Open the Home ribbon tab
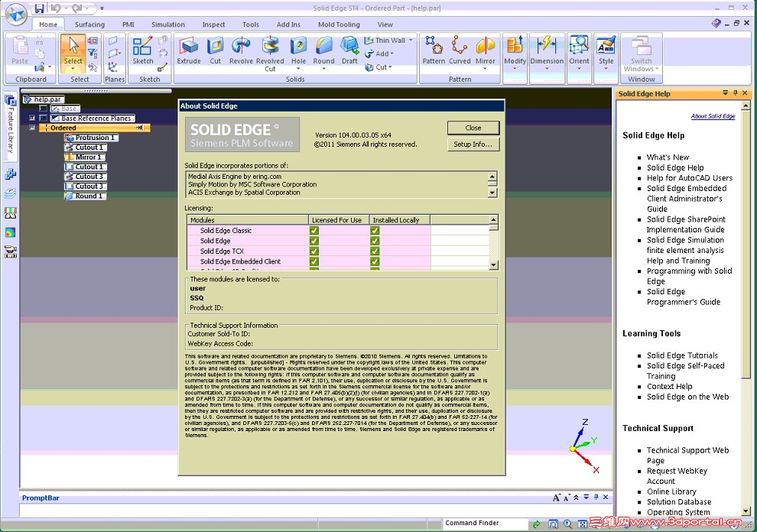 coord(48,24)
